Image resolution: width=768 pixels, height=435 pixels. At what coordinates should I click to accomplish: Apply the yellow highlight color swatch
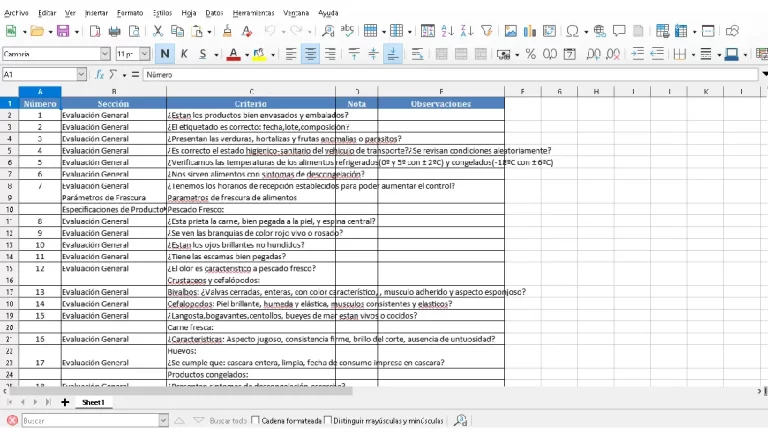click(259, 54)
